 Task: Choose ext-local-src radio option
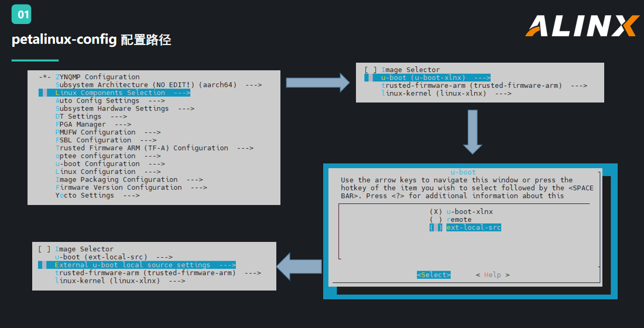465,227
